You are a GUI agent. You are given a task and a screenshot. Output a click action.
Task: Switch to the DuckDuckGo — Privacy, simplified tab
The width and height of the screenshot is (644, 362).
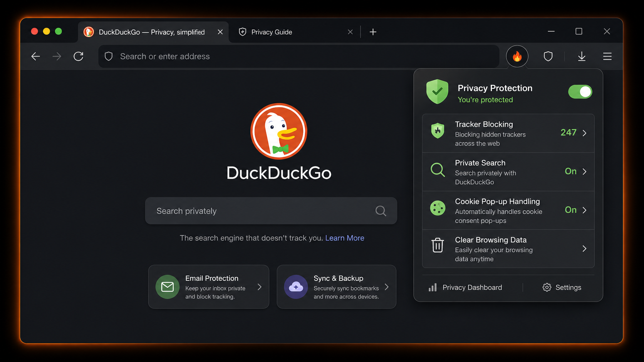(x=153, y=32)
